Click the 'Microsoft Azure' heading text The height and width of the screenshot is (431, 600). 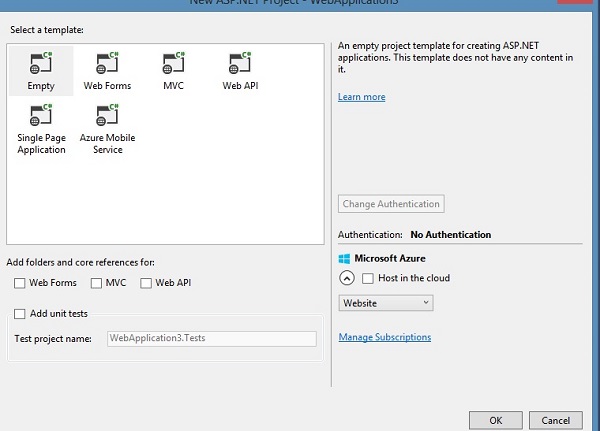390,259
